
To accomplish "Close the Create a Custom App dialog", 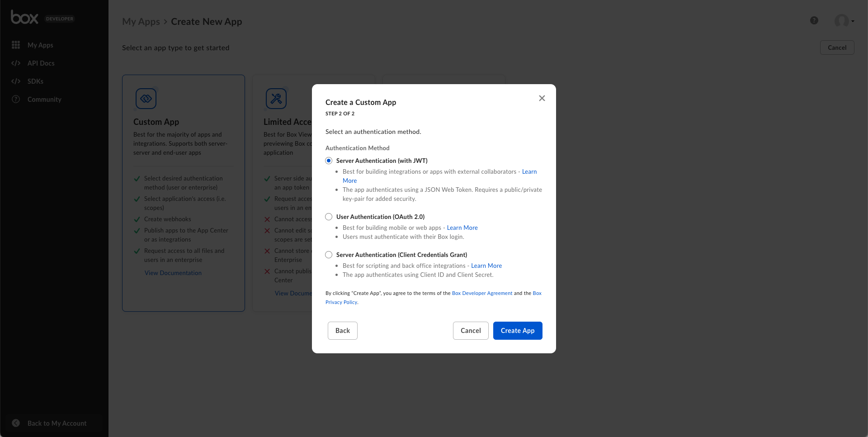I will pyautogui.click(x=542, y=98).
